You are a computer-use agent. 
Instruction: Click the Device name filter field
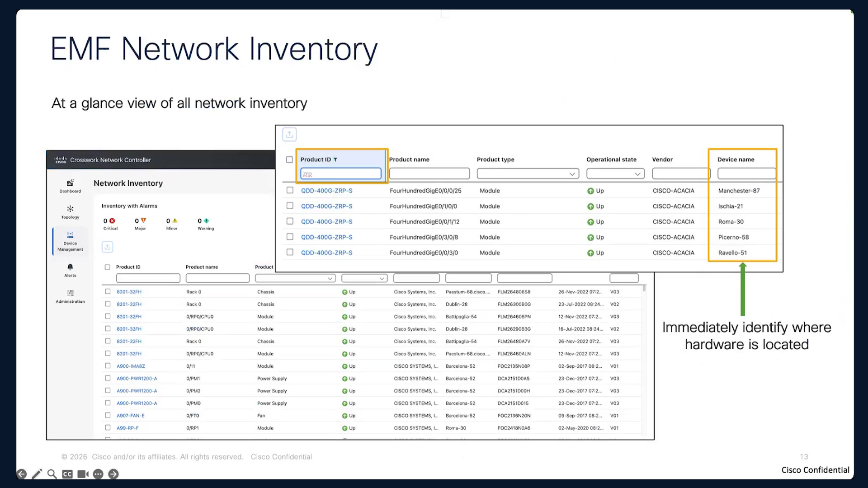click(746, 174)
